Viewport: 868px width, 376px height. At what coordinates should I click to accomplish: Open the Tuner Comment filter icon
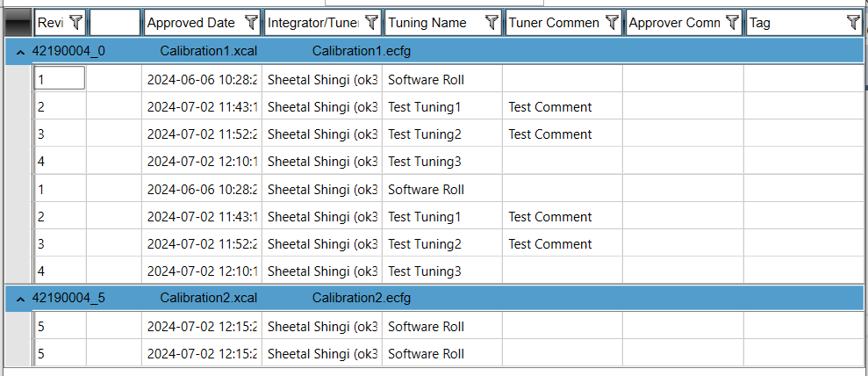(612, 23)
